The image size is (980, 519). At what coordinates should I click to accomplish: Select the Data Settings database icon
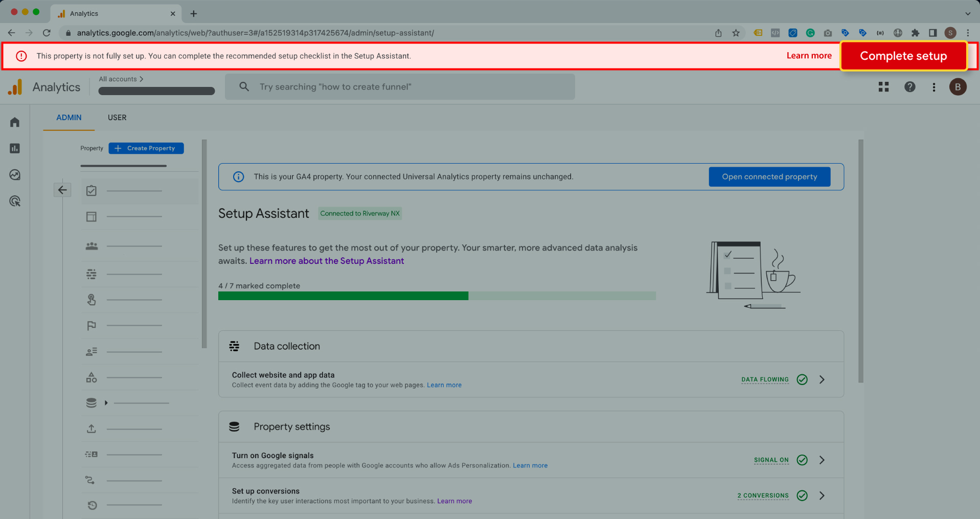pyautogui.click(x=92, y=403)
